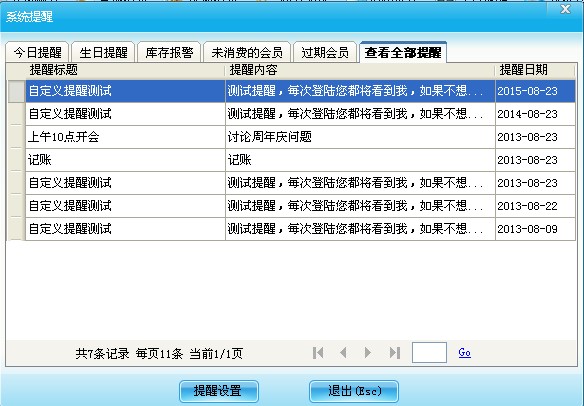This screenshot has width=584, height=406.
Task: Close the 系统提醒 dialog
Action: (565, 9)
